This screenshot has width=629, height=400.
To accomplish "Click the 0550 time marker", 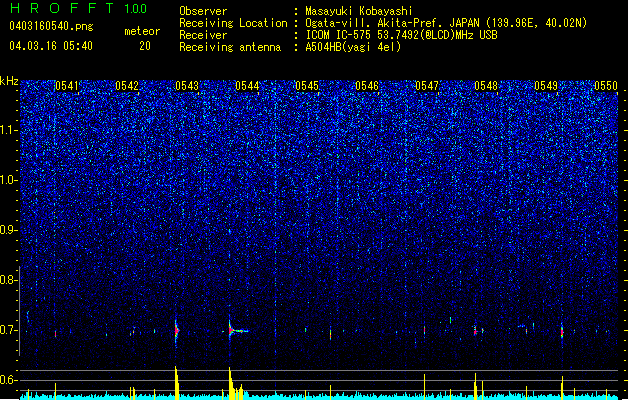I will point(606,86).
